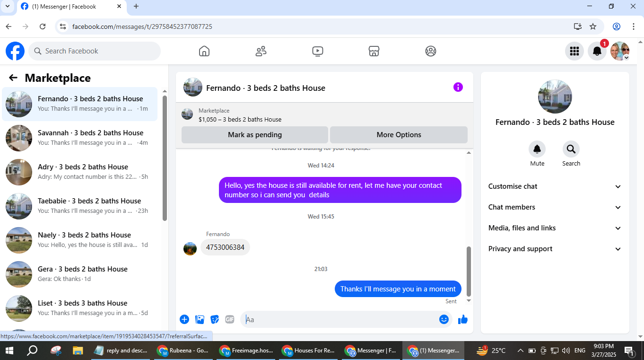Click the message showing 4753006384

[x=225, y=247]
